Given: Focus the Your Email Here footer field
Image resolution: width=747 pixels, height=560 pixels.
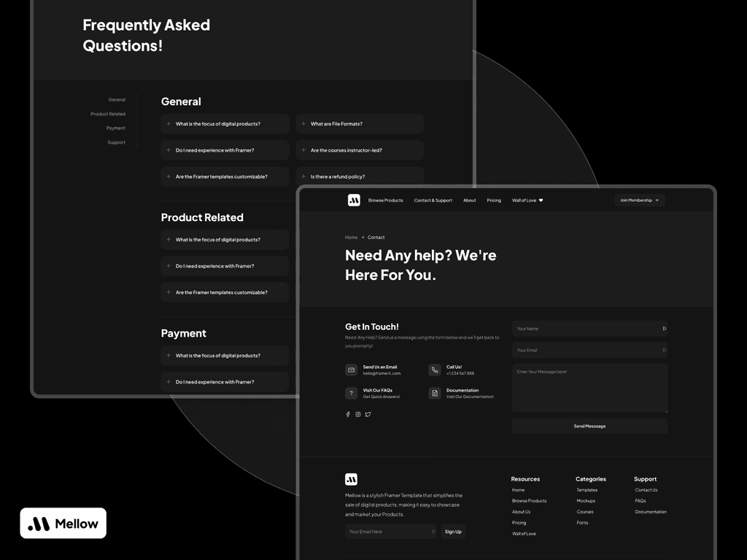Looking at the screenshot, I should click(391, 532).
